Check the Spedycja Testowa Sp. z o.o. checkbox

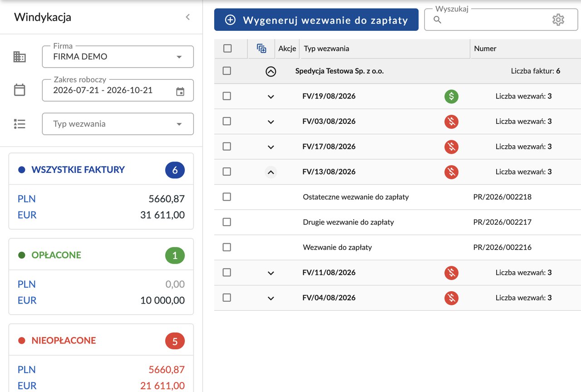click(x=227, y=71)
